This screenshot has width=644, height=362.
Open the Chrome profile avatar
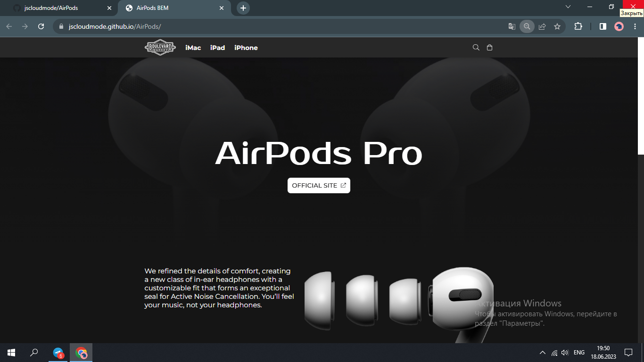click(619, 27)
